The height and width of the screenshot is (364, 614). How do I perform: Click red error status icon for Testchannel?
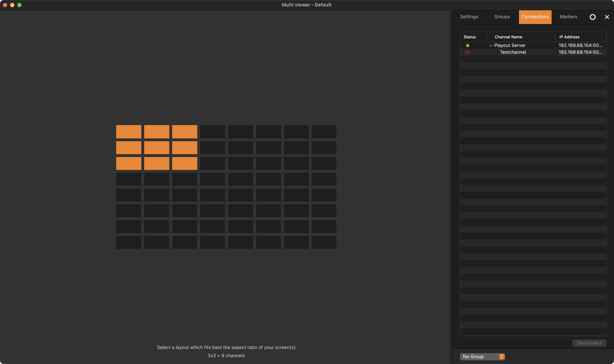click(x=467, y=52)
